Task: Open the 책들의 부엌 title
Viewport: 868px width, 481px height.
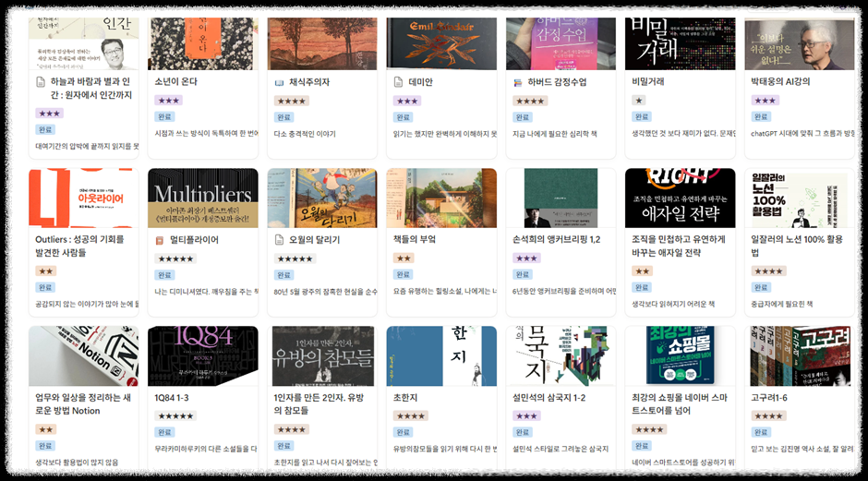Action: click(414, 239)
